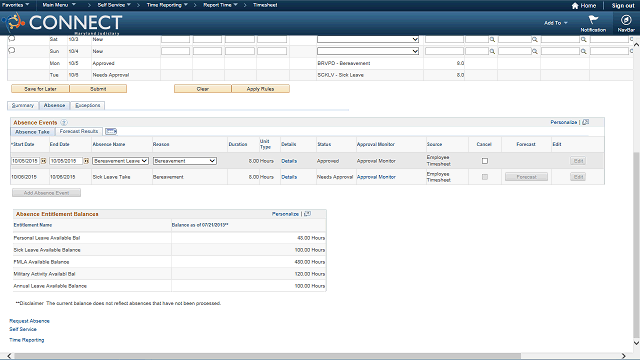Click the Absence Events pop-out grid icon

click(x=586, y=122)
